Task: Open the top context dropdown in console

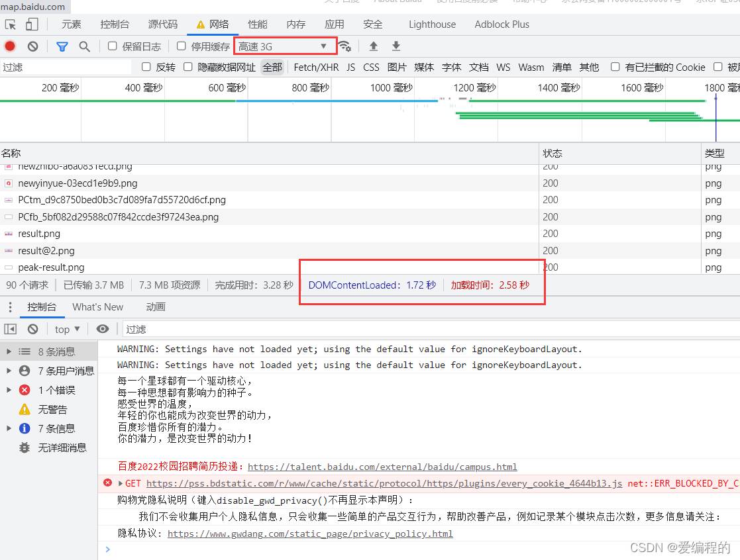Action: [68, 329]
